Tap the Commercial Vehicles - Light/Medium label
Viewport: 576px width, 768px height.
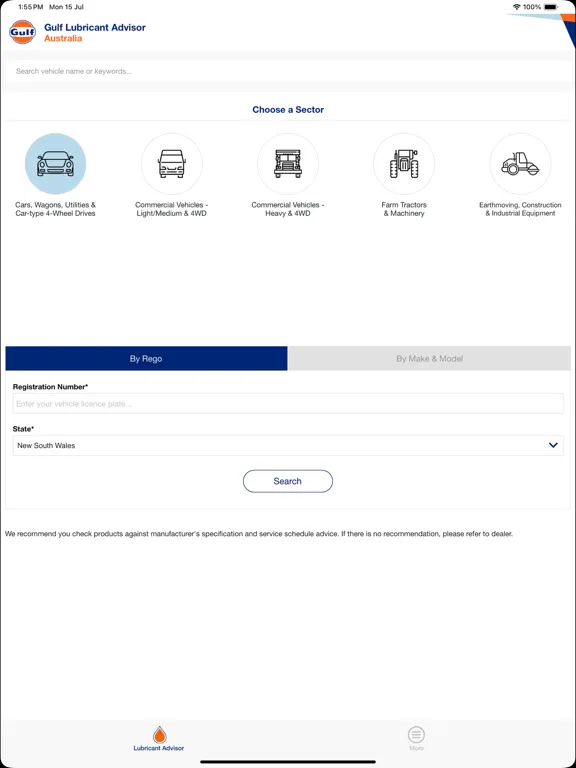[x=171, y=209]
